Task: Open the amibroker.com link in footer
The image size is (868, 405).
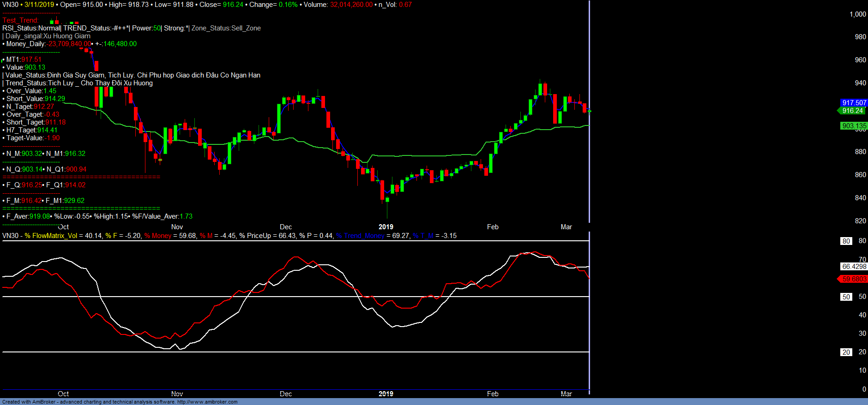Action: [x=207, y=402]
